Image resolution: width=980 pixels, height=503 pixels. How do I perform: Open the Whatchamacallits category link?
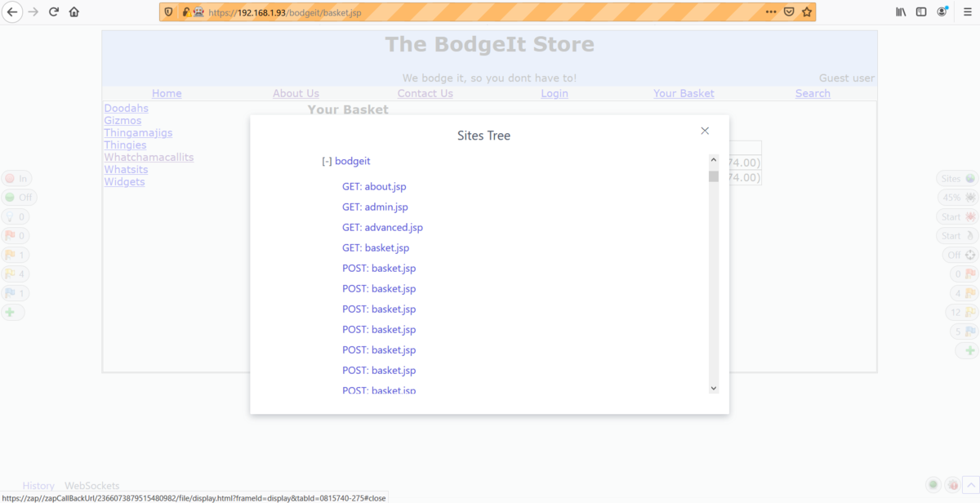[149, 158]
